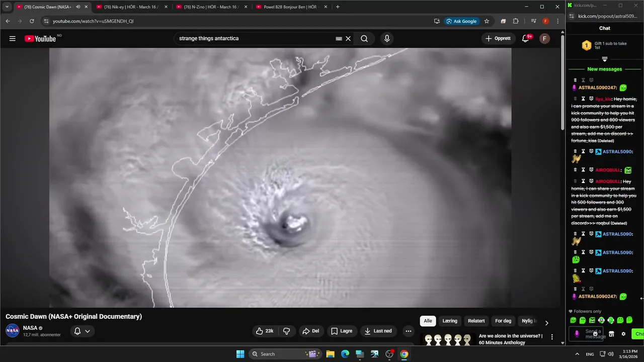Open the on-screen keyboard icon in the search box

point(339,39)
